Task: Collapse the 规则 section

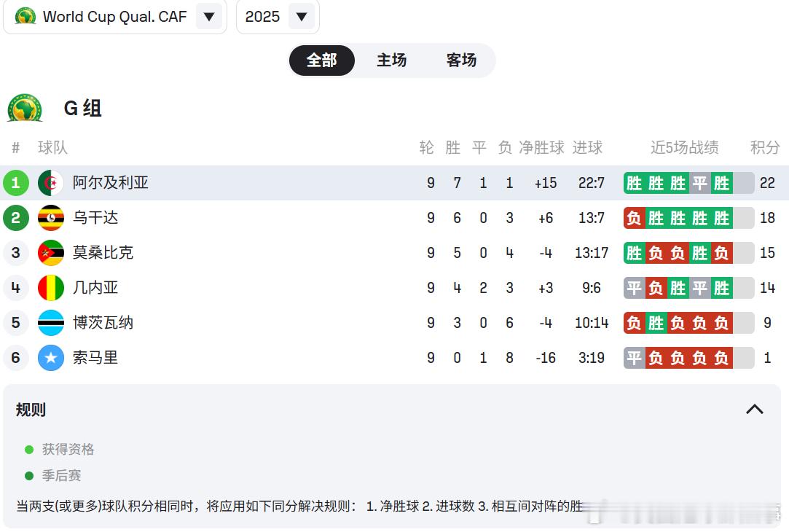Action: (754, 409)
